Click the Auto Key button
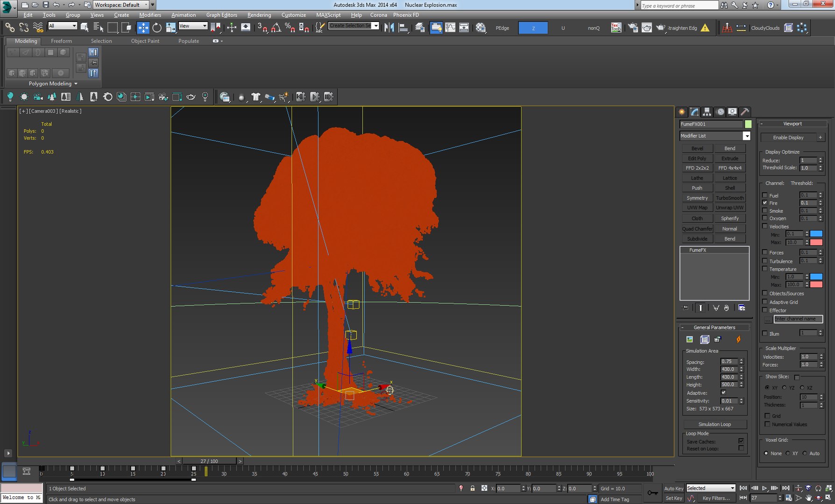This screenshot has height=504, width=835. point(673,488)
